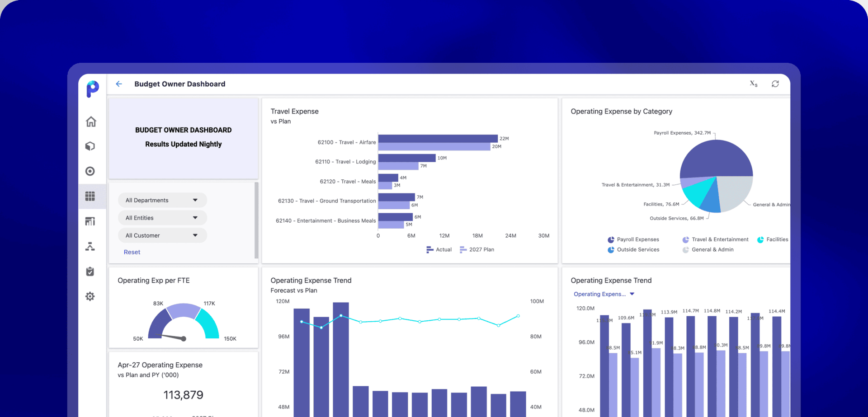The width and height of the screenshot is (868, 417).
Task: Toggle the Payroll Expenses legend entry
Action: (x=633, y=239)
